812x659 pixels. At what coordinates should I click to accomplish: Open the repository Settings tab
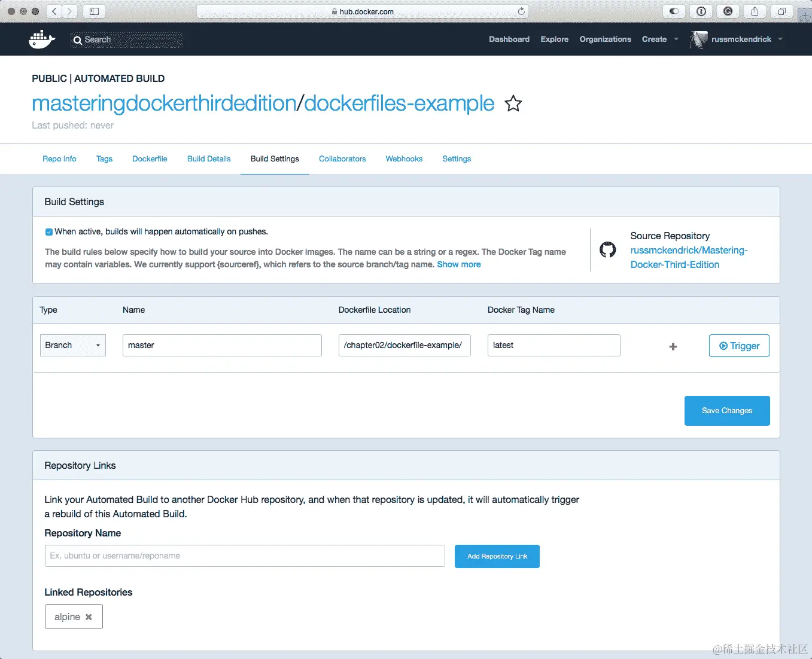click(457, 159)
